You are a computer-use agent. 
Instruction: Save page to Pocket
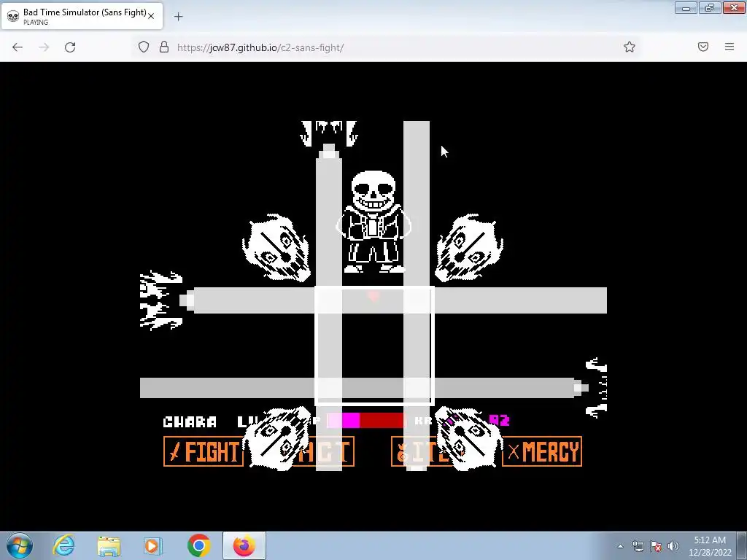pyautogui.click(x=703, y=47)
